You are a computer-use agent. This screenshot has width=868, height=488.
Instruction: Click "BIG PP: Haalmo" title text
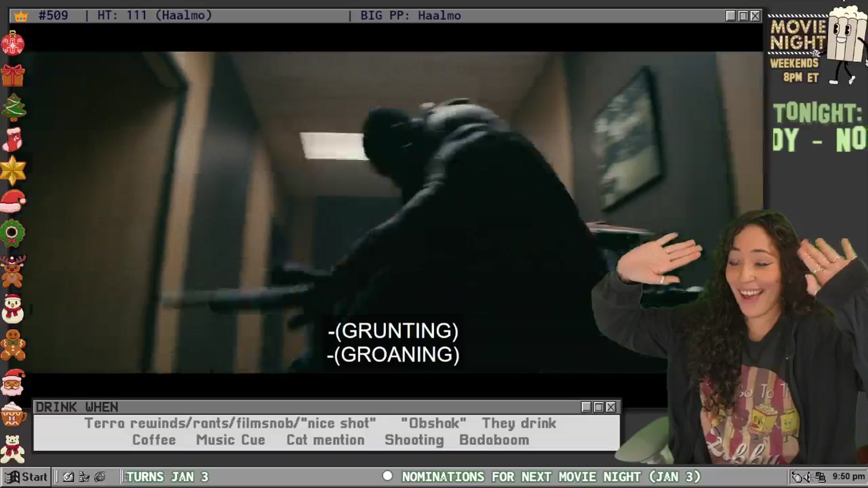point(410,16)
